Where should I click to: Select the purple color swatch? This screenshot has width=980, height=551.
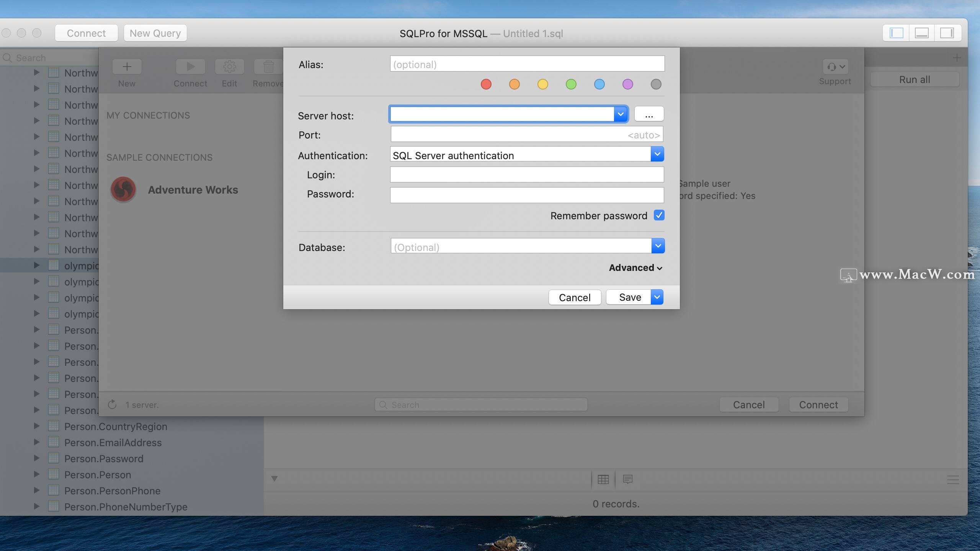[628, 84]
